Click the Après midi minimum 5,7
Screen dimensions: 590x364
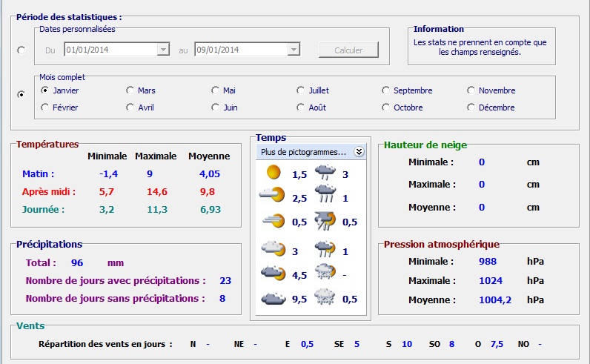pos(107,191)
